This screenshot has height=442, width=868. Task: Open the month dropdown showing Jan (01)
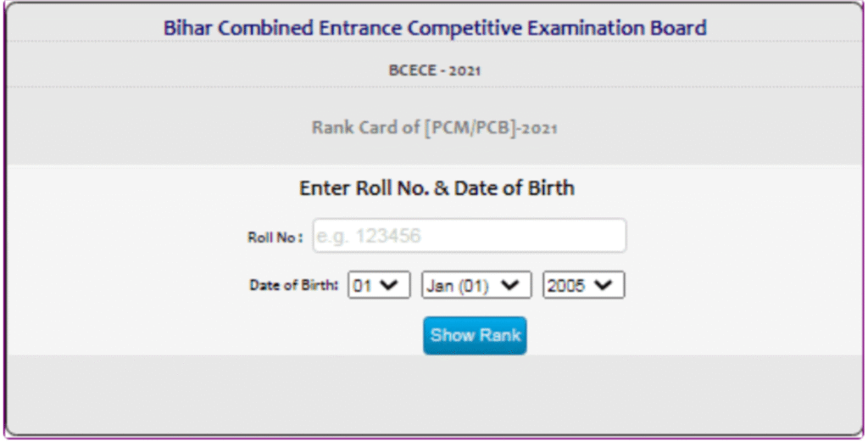click(476, 285)
